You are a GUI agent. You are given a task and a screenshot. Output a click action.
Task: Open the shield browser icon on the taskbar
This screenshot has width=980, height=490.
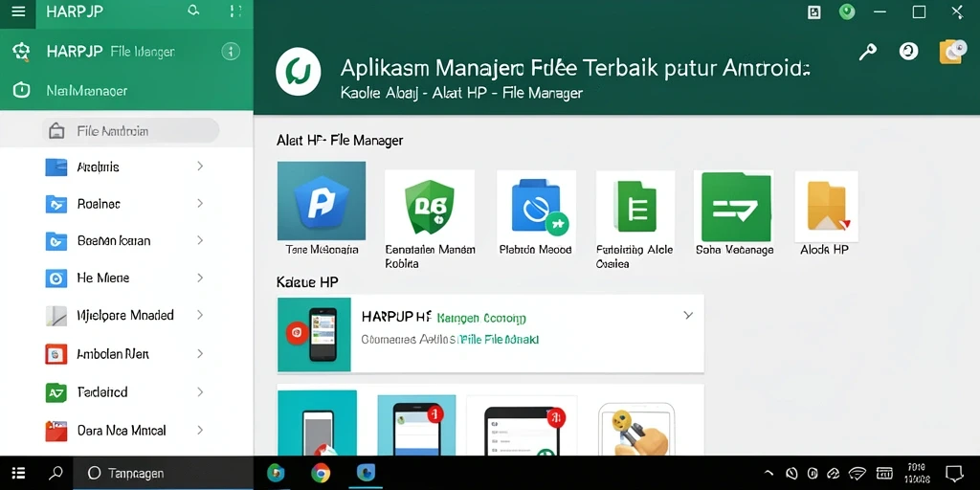coord(276,473)
